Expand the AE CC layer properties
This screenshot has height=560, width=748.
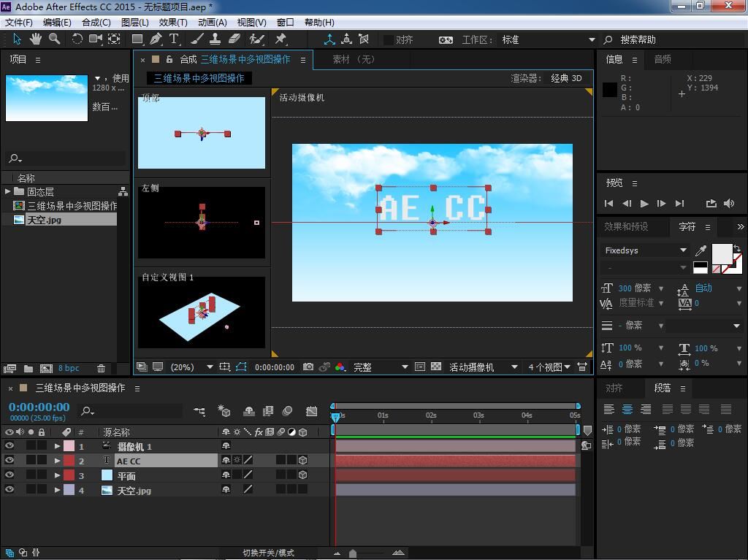click(57, 461)
